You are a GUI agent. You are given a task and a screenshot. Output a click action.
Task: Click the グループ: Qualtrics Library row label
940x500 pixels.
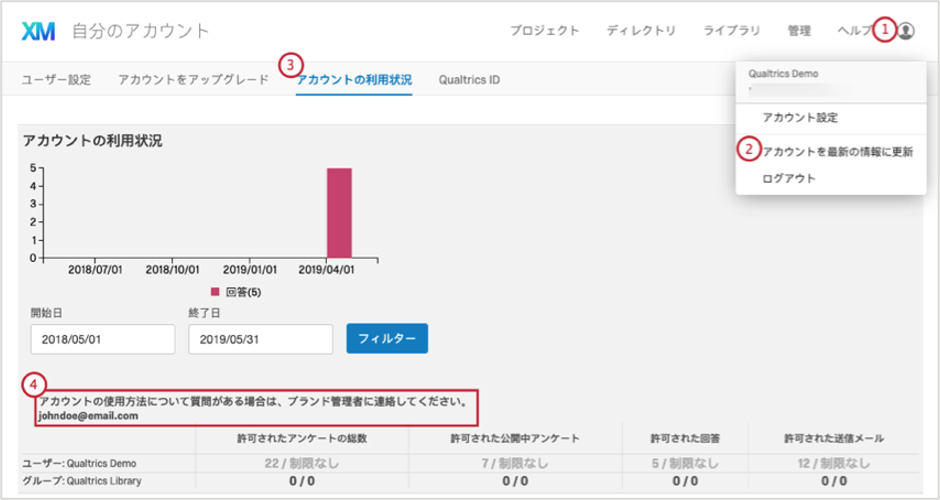coord(82,481)
